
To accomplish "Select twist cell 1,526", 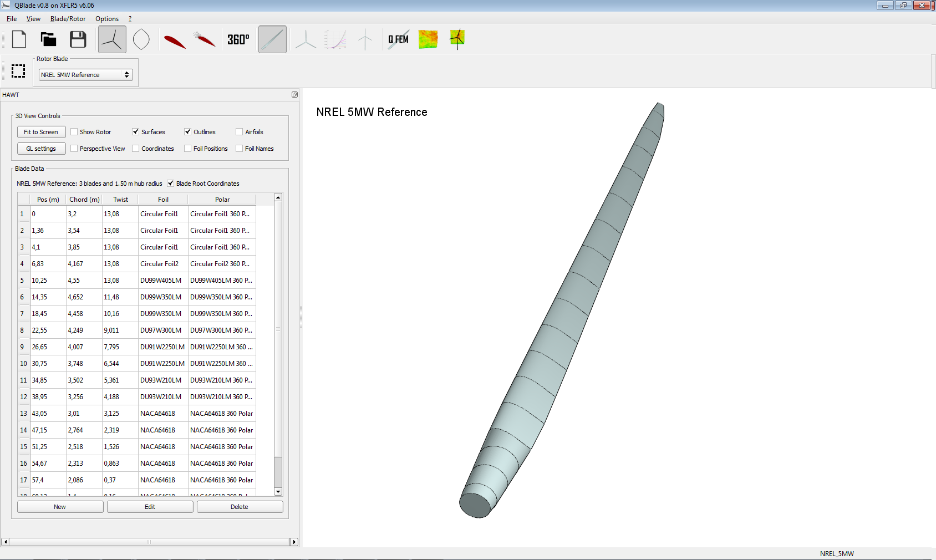I will (120, 447).
